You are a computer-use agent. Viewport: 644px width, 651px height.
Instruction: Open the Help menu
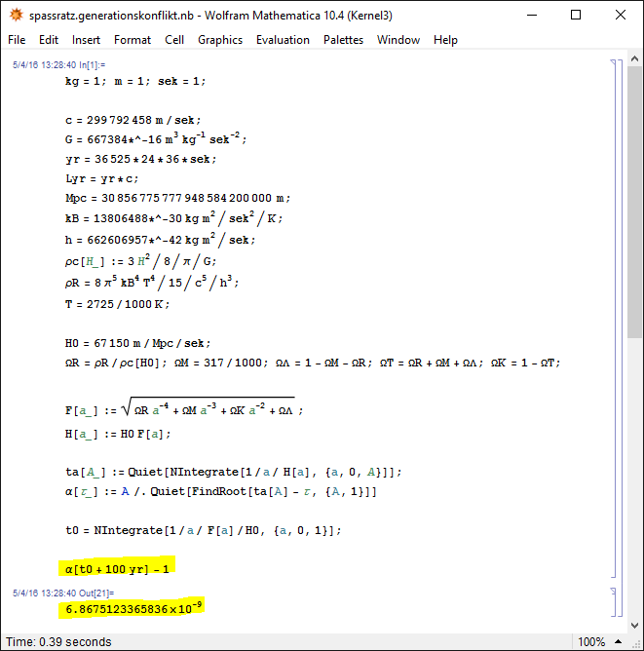(x=445, y=40)
